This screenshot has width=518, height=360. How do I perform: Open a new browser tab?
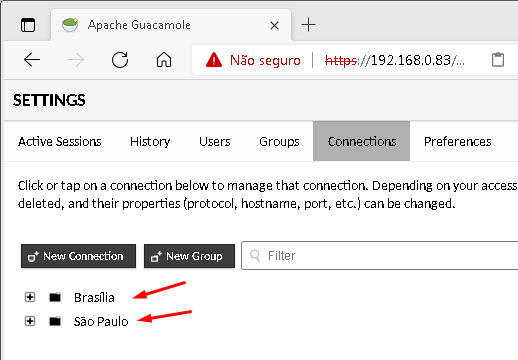click(308, 25)
